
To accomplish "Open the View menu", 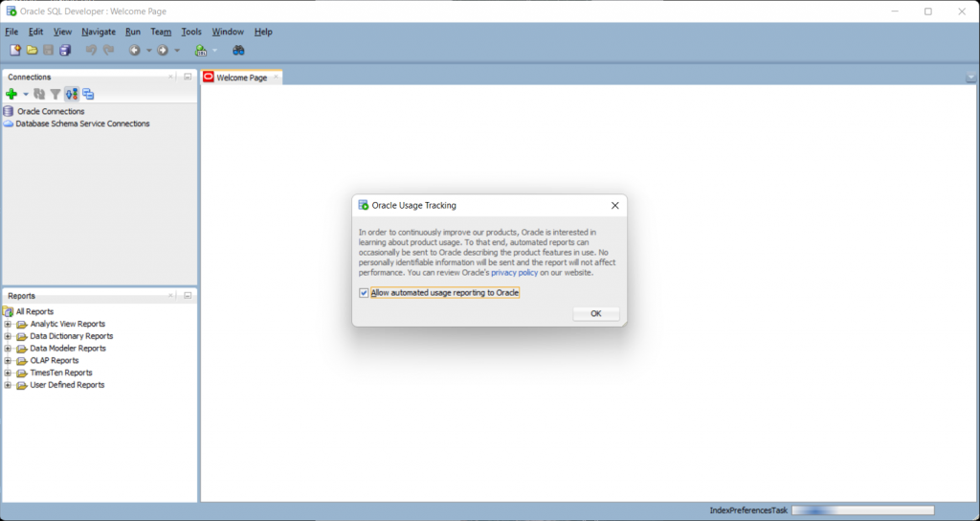I will pos(62,32).
